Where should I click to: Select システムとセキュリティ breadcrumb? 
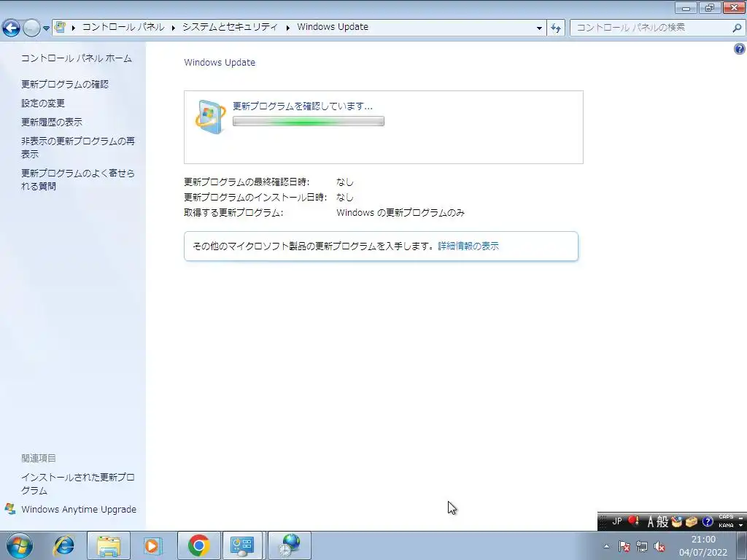[x=230, y=27]
